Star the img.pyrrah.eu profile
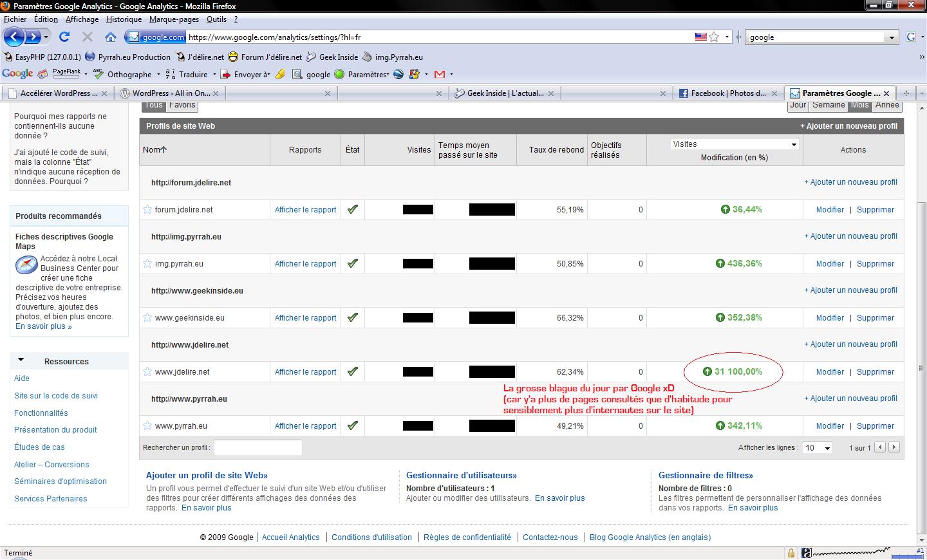This screenshot has width=927, height=560. [147, 263]
